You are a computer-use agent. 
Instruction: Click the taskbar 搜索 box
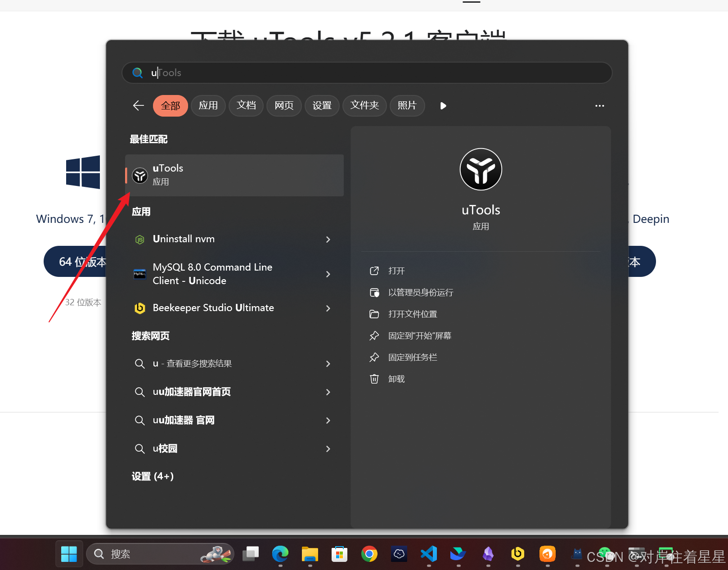(x=160, y=554)
